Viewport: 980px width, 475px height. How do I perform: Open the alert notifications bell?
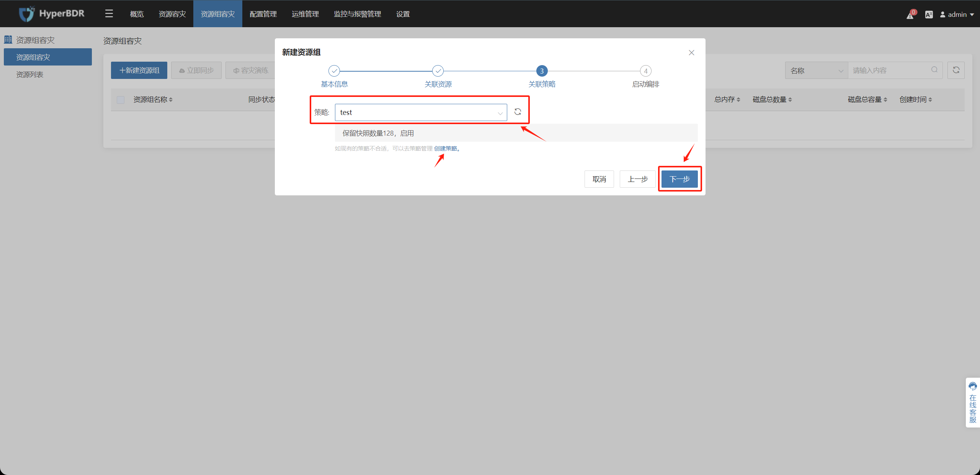pyautogui.click(x=910, y=15)
